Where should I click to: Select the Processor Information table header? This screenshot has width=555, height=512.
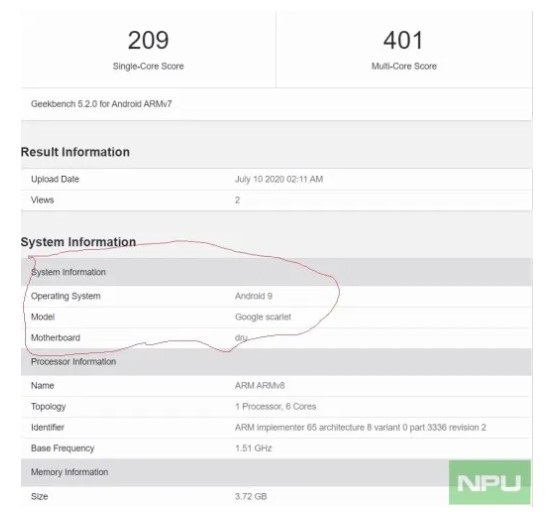(x=276, y=362)
